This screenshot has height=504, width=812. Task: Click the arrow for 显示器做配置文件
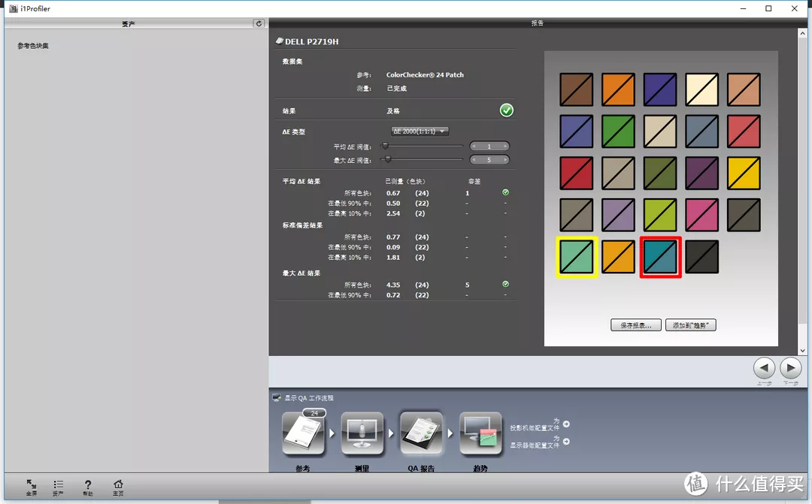(x=566, y=442)
